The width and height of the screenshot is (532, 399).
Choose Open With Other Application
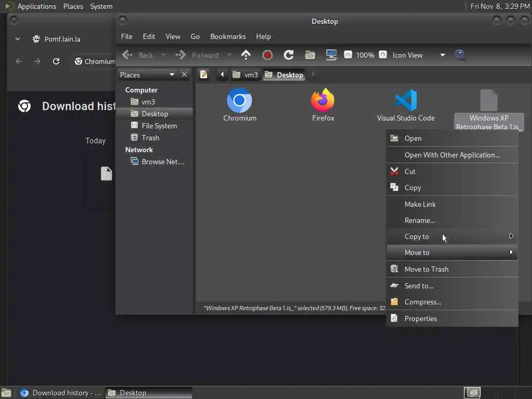452,155
